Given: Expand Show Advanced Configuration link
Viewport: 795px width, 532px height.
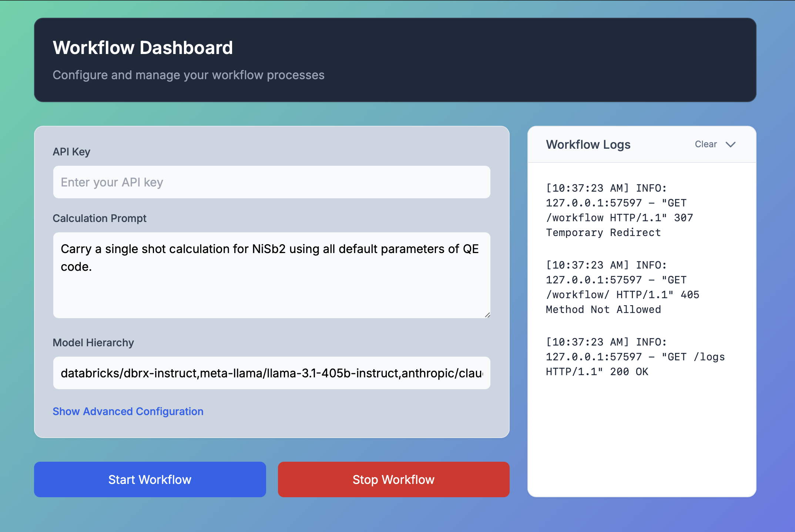Looking at the screenshot, I should pyautogui.click(x=128, y=411).
